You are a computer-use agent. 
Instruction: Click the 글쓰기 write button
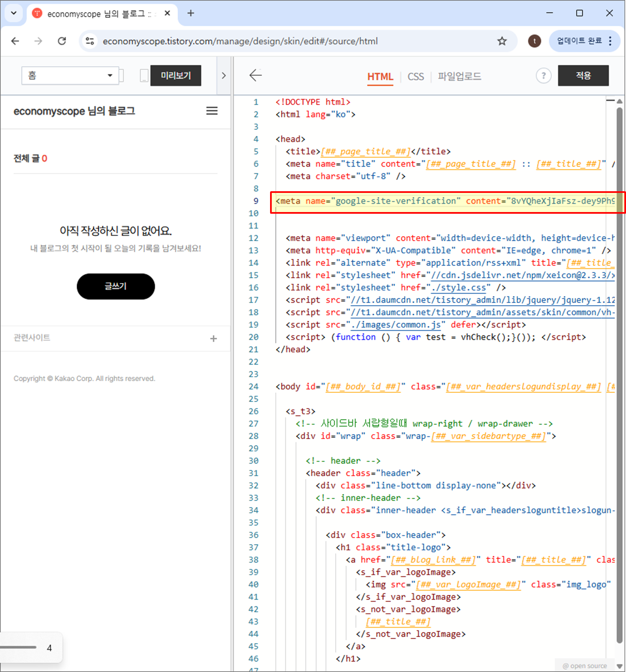click(x=116, y=287)
